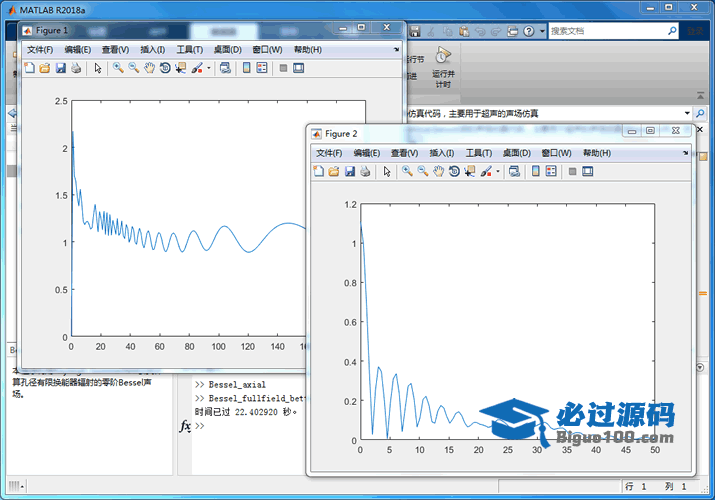Open the current folder path dropdown arrow
The height and width of the screenshot is (500, 715).
[687, 113]
